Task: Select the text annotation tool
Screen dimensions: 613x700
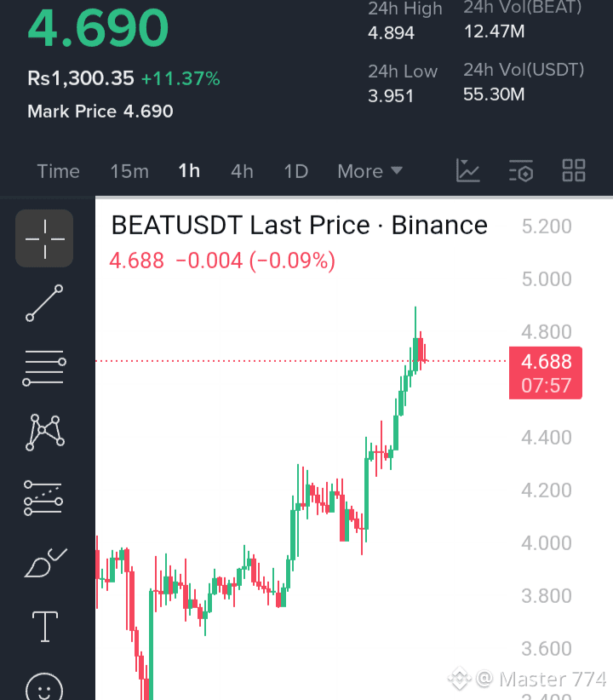Action: point(45,627)
